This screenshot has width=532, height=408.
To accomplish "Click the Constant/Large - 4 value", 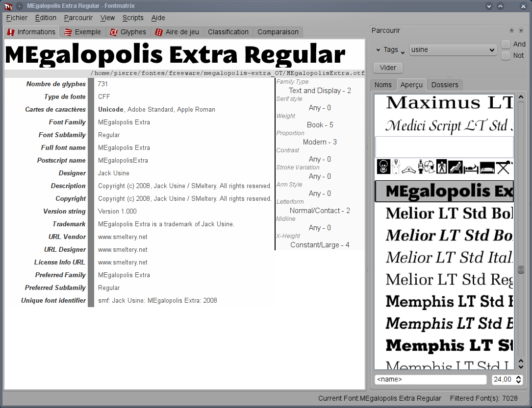I will 320,245.
